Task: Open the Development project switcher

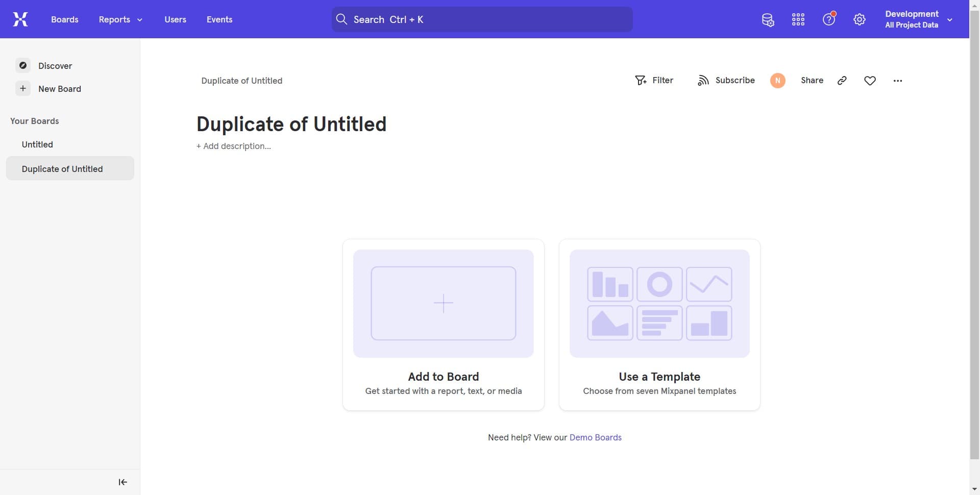Action: click(917, 19)
